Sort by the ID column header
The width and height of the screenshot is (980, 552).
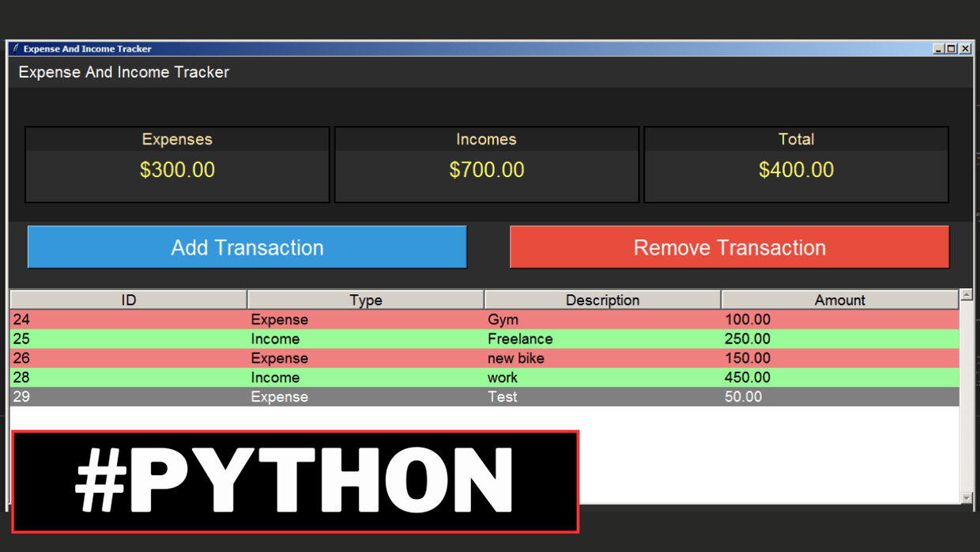tap(128, 299)
